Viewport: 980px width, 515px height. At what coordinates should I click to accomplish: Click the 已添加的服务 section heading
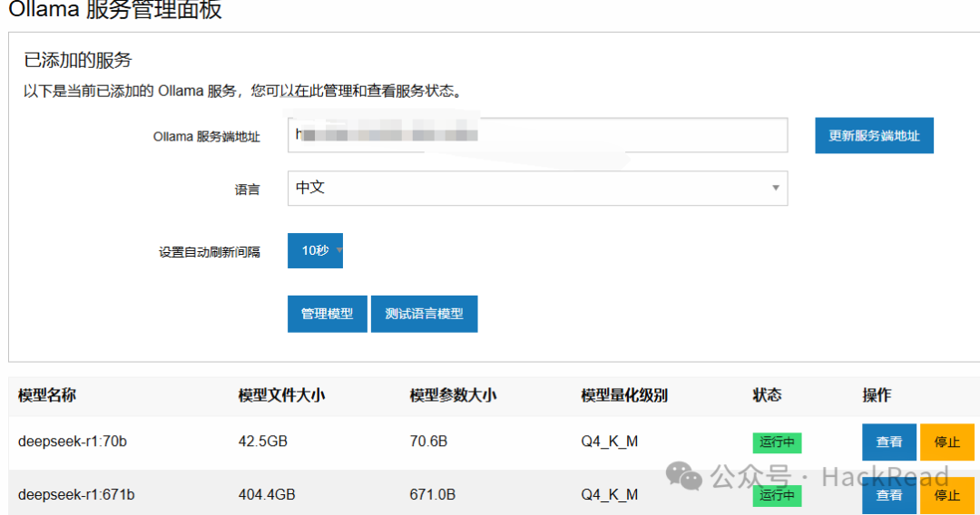pos(77,60)
